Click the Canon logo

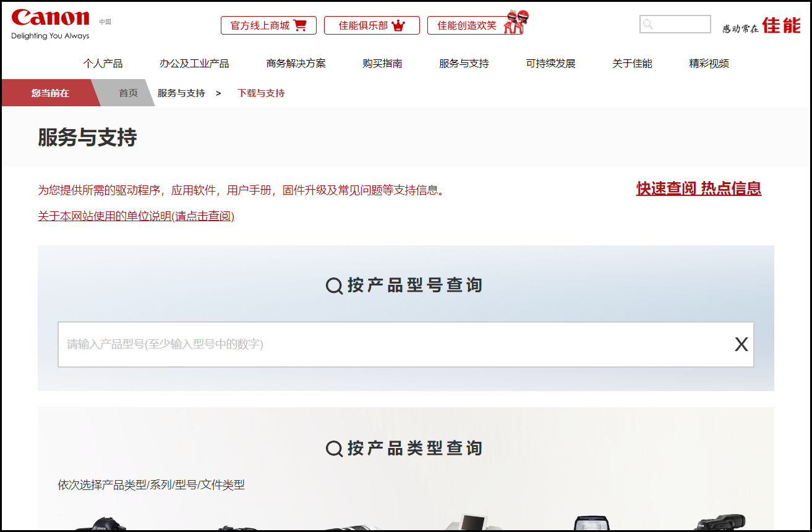tap(50, 24)
